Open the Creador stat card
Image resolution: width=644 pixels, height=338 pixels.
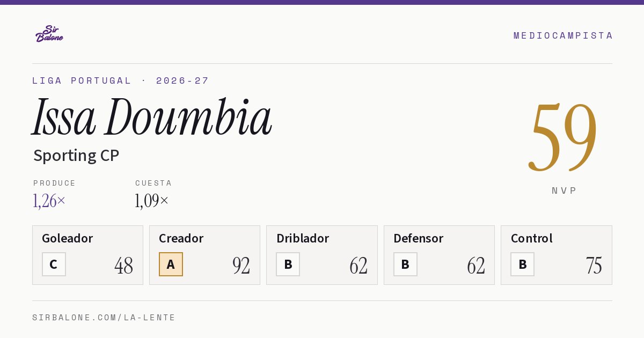pos(204,255)
